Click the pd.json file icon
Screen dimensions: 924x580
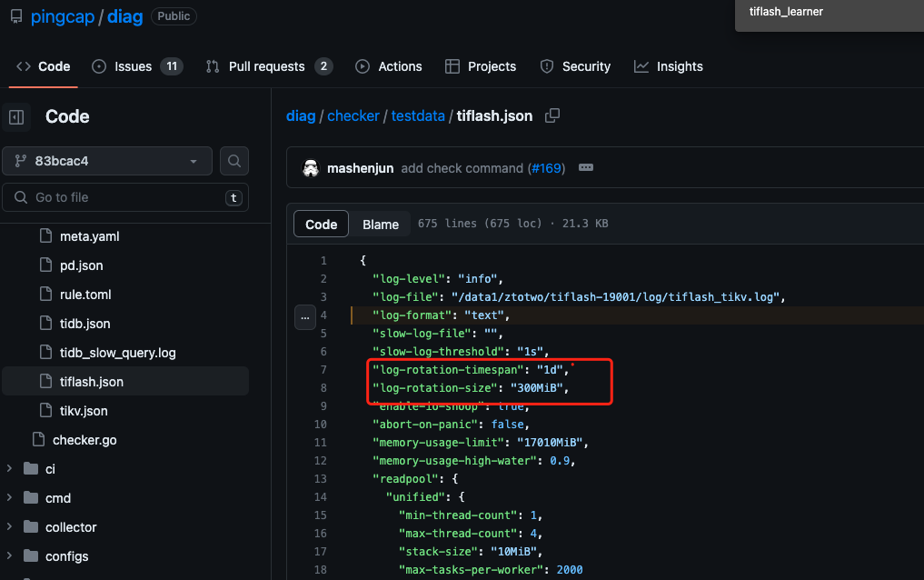(x=45, y=265)
